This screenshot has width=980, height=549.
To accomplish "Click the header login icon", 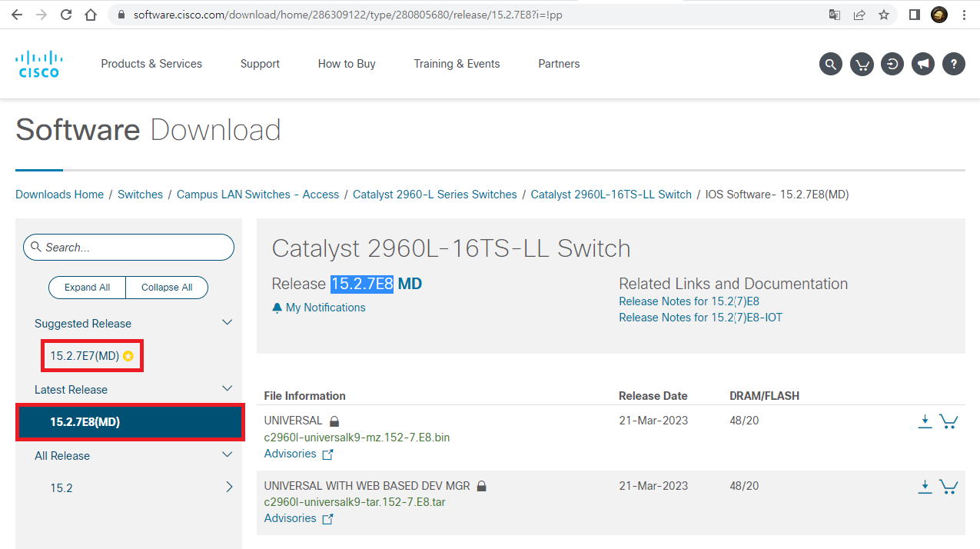I will 892,64.
